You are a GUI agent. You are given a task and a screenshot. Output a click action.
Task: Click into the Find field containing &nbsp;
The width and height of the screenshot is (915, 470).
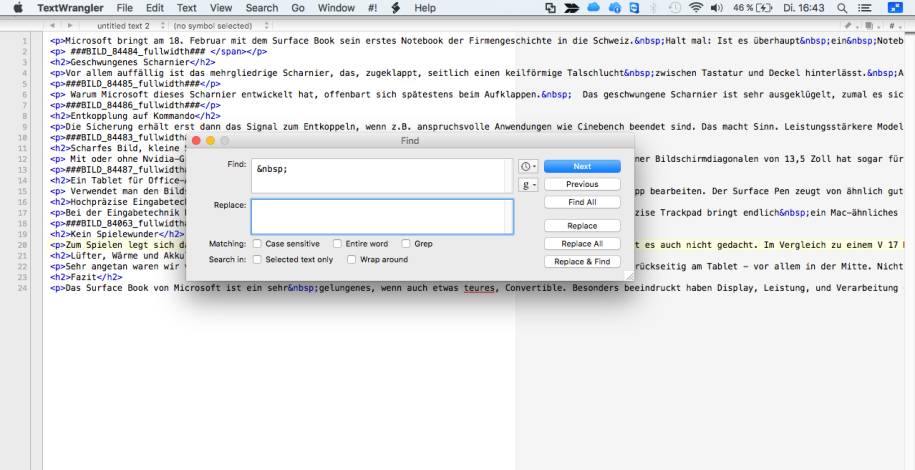pyautogui.click(x=382, y=176)
